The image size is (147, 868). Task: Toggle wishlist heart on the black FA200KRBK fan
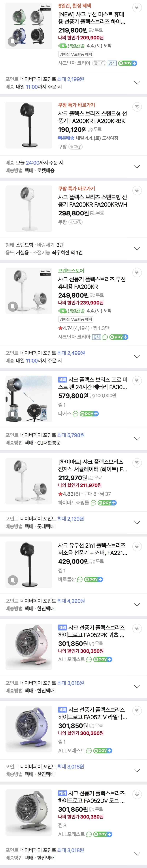[x=137, y=107]
